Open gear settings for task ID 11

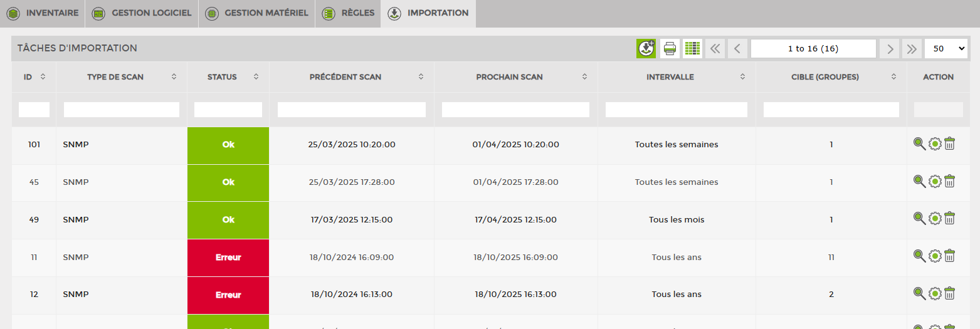click(935, 256)
